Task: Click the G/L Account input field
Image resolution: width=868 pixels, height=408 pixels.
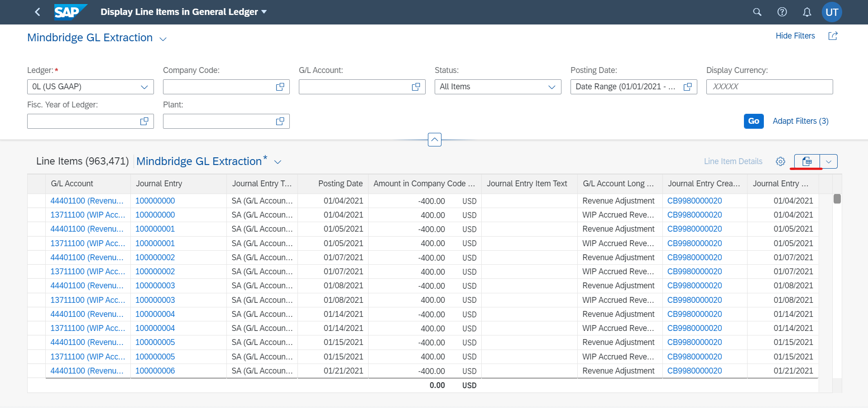Action: [362, 87]
